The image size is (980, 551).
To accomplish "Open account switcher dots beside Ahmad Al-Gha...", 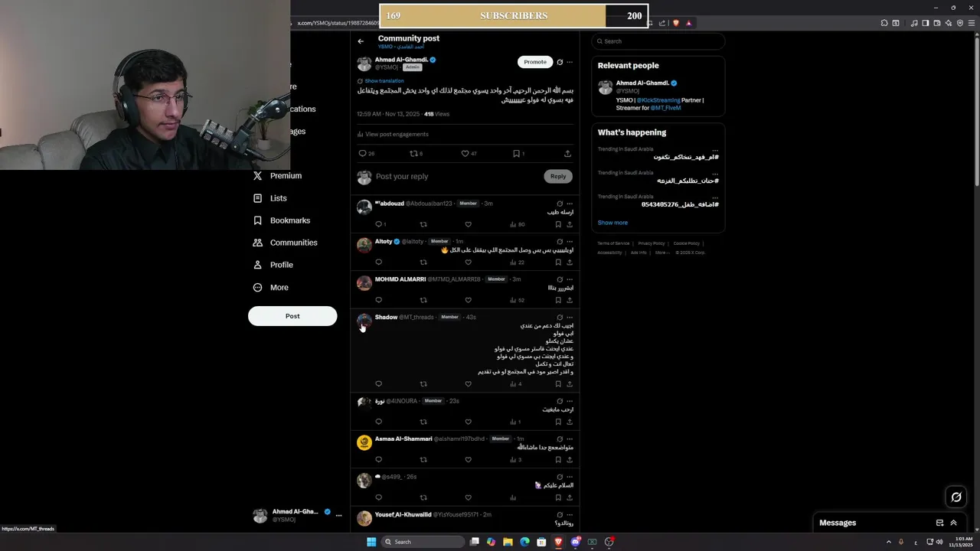I will coord(338,515).
